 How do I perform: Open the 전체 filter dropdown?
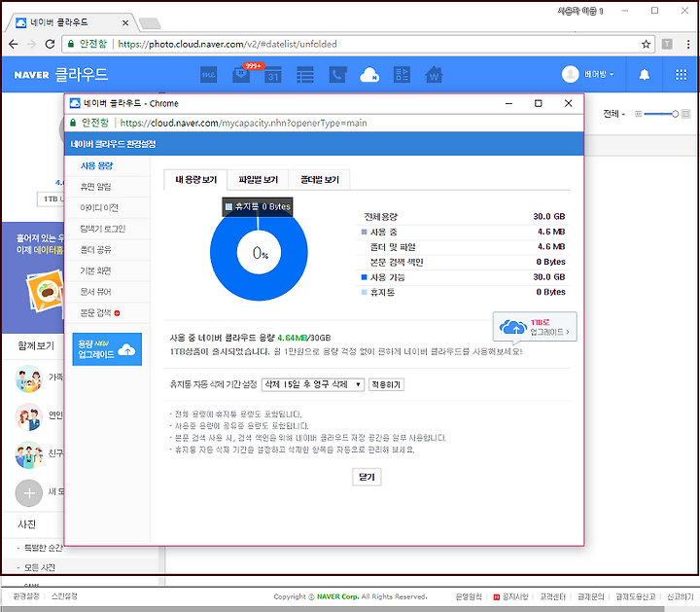pos(613,114)
